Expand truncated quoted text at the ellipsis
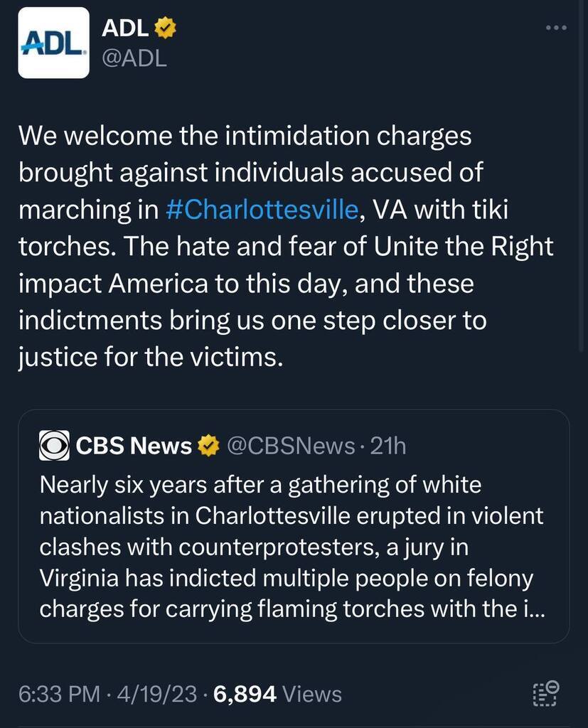This screenshot has width=588, height=728. tap(533, 610)
